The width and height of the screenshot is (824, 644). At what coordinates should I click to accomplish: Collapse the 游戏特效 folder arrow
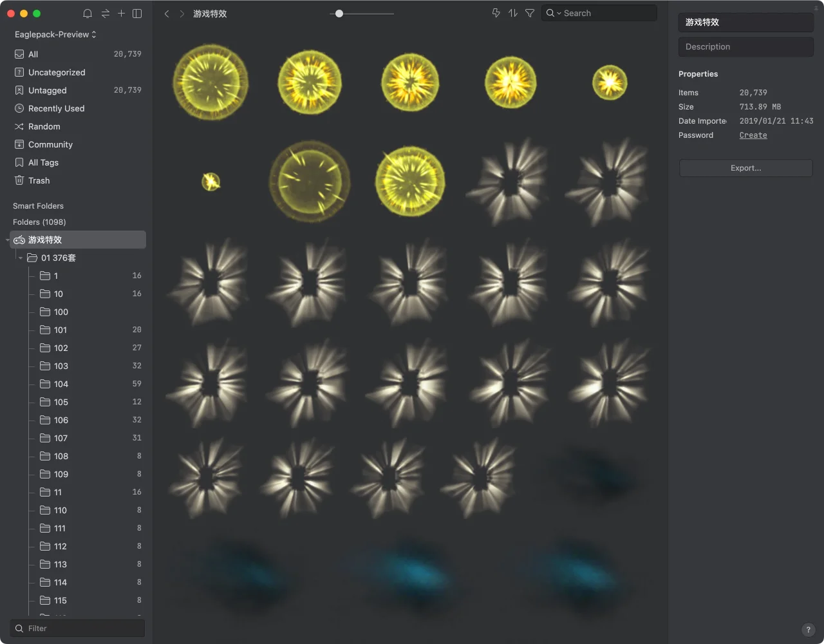point(8,240)
